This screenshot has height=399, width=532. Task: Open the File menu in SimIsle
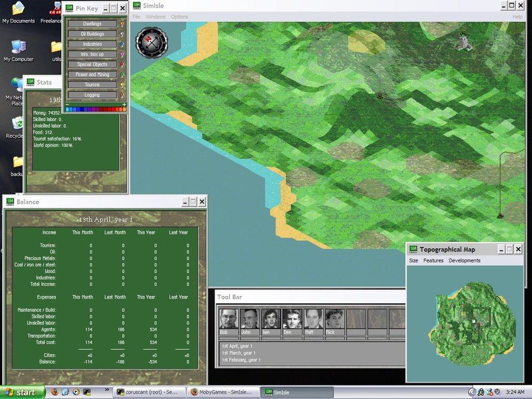137,17
